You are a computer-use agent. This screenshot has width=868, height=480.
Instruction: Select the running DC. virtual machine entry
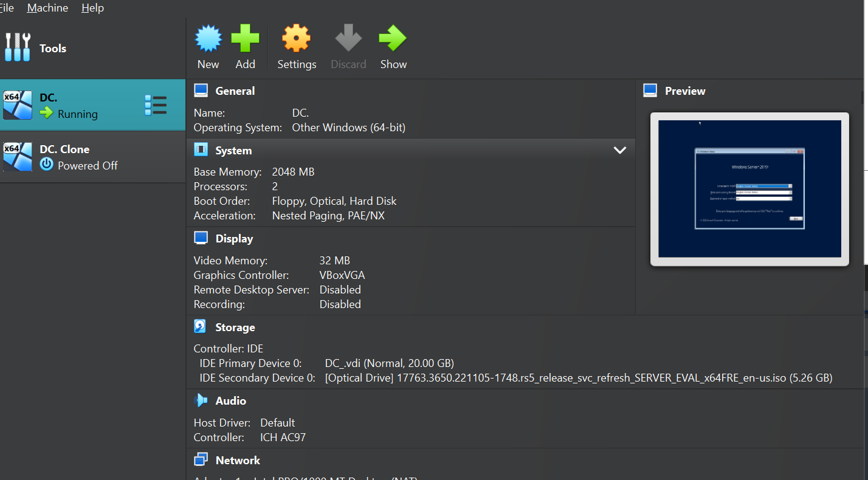coord(92,105)
